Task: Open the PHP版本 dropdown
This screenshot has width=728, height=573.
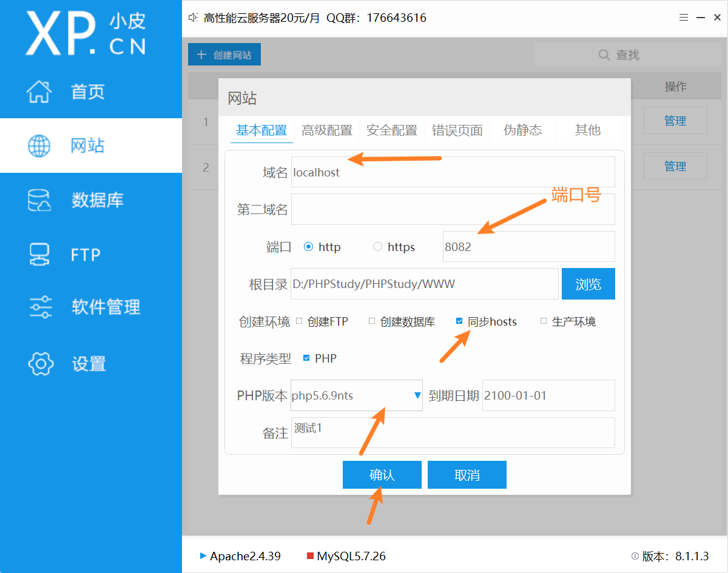Action: pyautogui.click(x=357, y=395)
